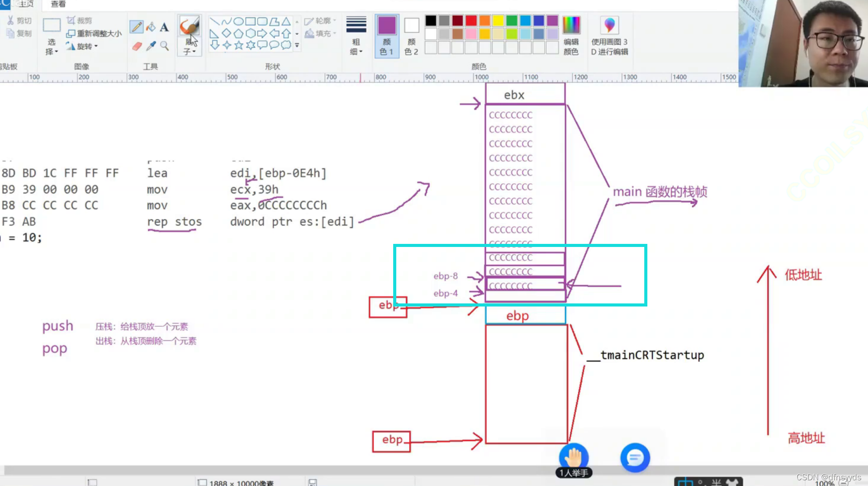Activate Color 1 selector
Screen dimensions: 868x486
[387, 35]
